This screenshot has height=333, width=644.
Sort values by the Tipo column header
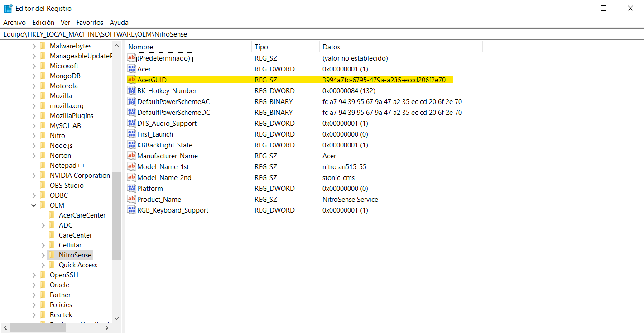pyautogui.click(x=285, y=47)
